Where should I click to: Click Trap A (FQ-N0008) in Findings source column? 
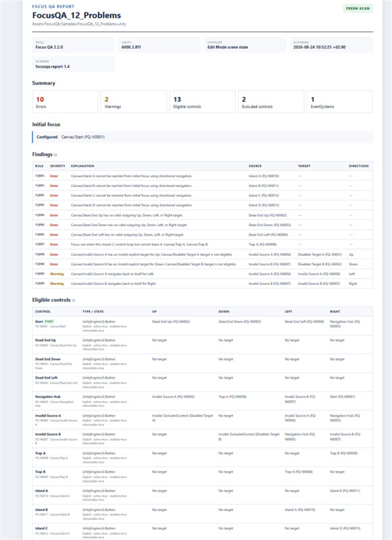262,244
